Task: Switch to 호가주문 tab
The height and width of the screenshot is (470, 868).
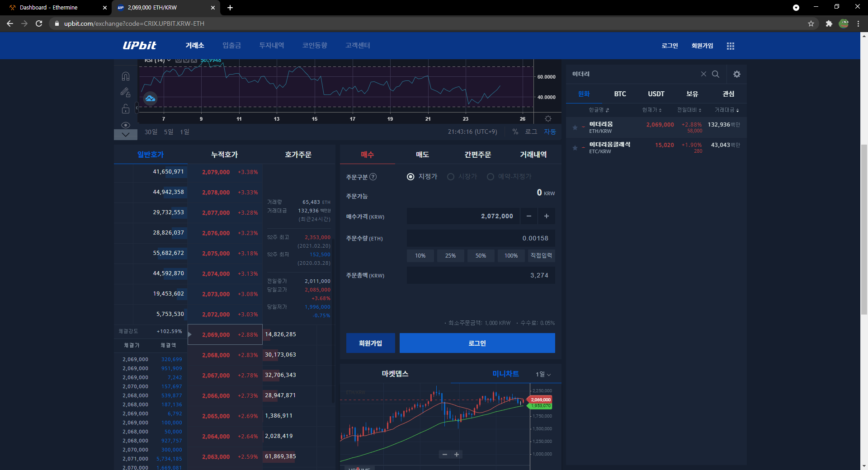Action: click(x=298, y=155)
